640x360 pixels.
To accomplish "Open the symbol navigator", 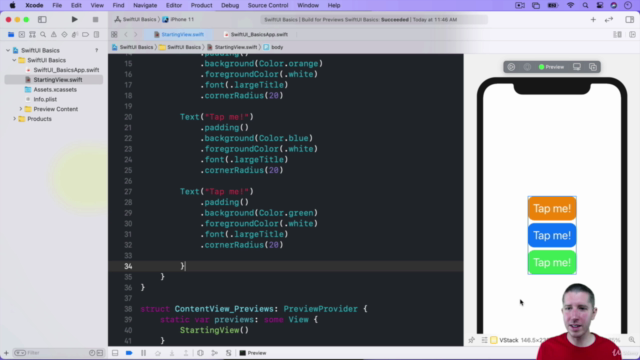I will pos(32,35).
